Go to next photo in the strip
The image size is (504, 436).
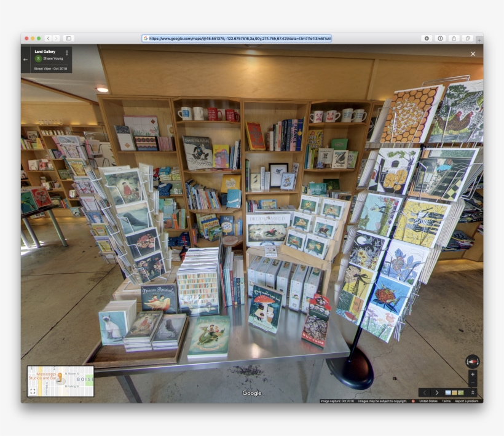pyautogui.click(x=436, y=392)
